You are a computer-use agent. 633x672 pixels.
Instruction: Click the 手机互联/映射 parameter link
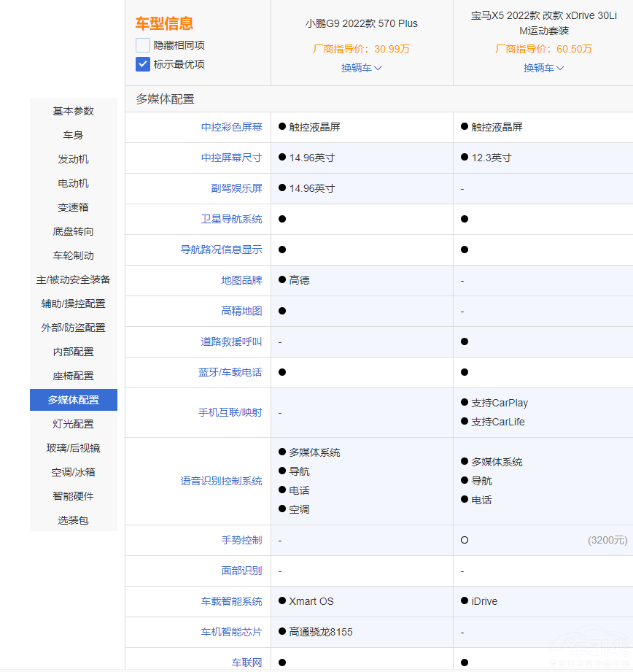coord(230,413)
